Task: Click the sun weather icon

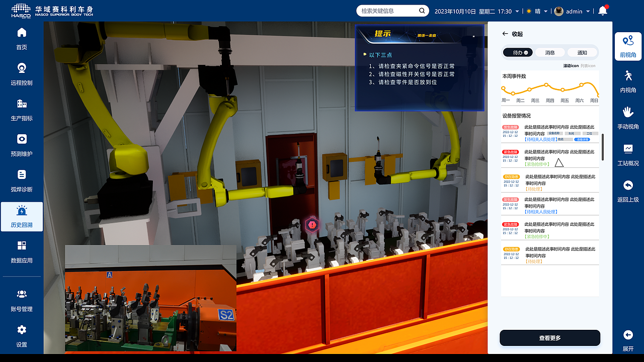Action: click(x=529, y=11)
